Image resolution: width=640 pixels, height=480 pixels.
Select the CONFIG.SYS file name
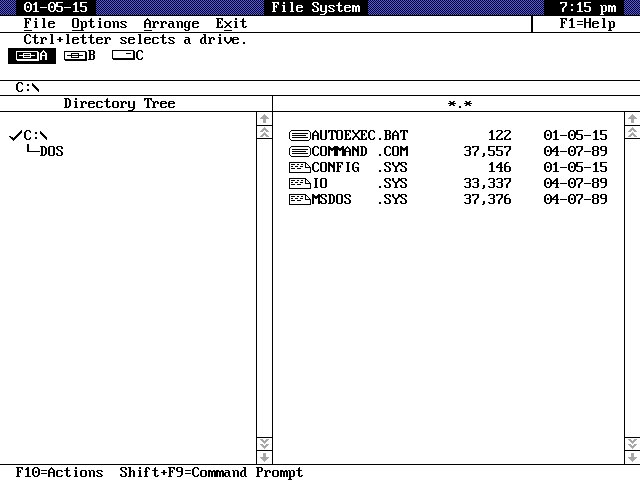[360, 167]
